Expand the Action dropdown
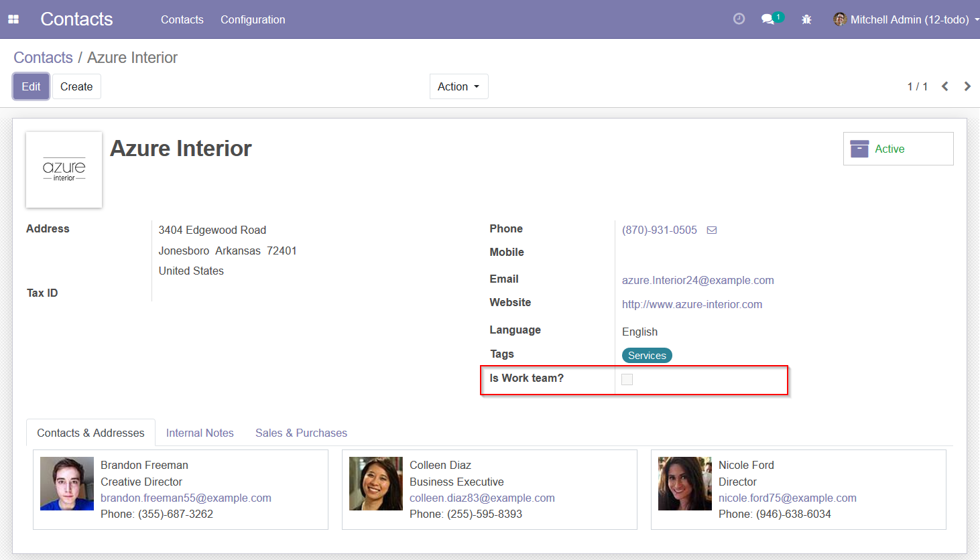This screenshot has height=560, width=980. pos(458,86)
